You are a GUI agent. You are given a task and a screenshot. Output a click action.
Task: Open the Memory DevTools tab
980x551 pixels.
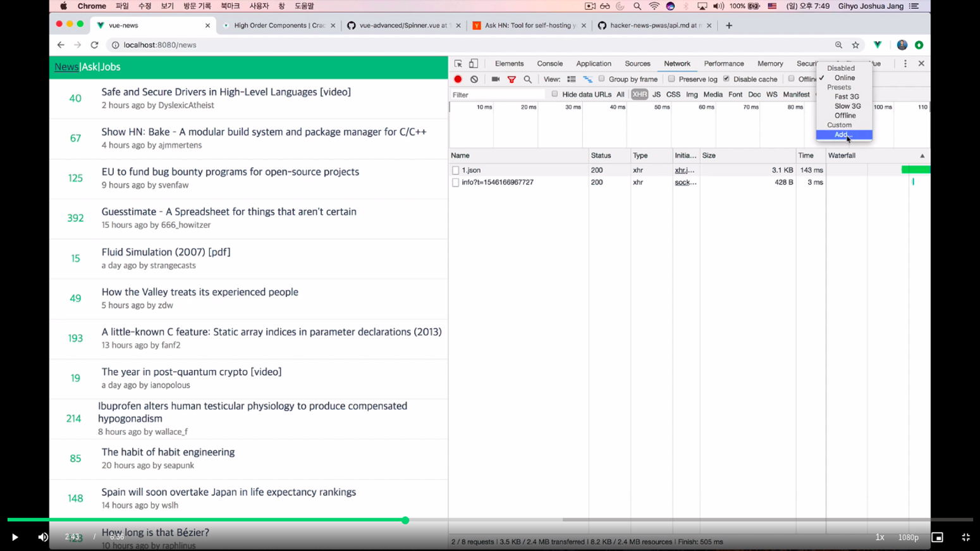tap(770, 64)
